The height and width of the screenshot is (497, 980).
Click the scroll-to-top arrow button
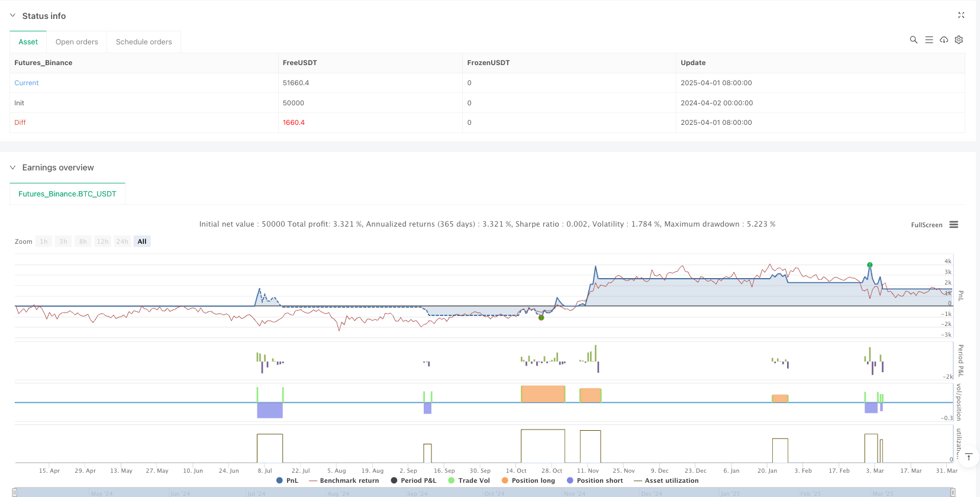click(x=969, y=457)
